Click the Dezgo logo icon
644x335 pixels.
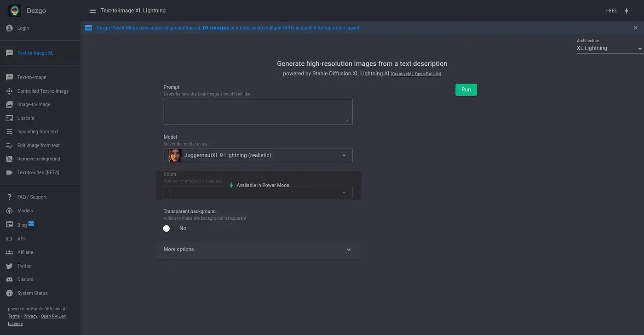tap(15, 11)
